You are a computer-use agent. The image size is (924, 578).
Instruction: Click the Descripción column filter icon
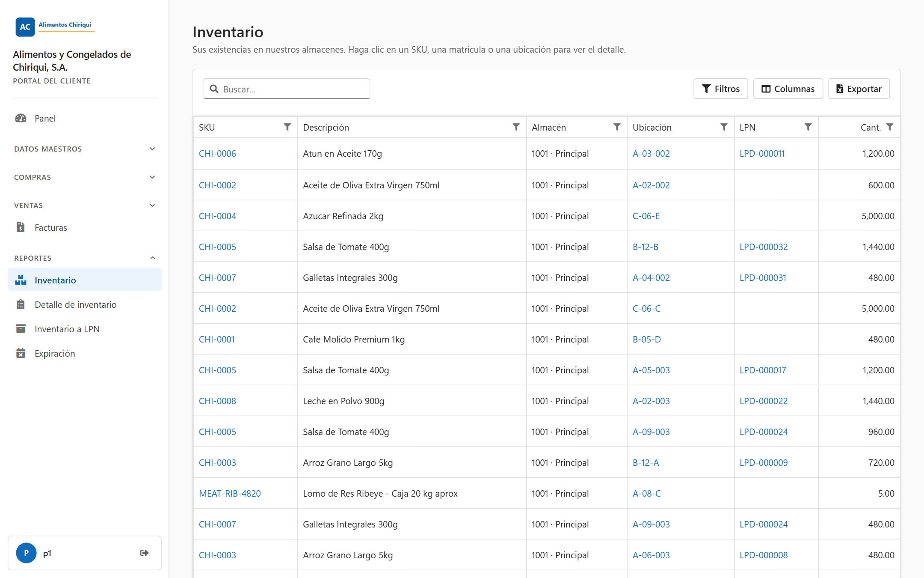point(516,127)
